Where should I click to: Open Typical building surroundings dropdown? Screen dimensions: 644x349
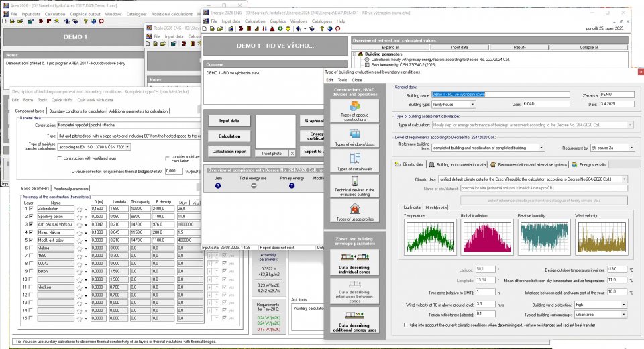pyautogui.click(x=623, y=315)
